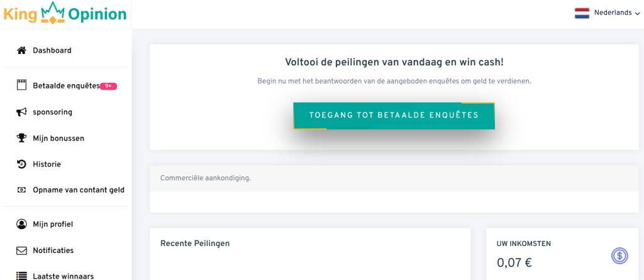Screen dimensions: 644x280
Task: Click the Mijn bonussen trophy icon
Action: coord(21,138)
